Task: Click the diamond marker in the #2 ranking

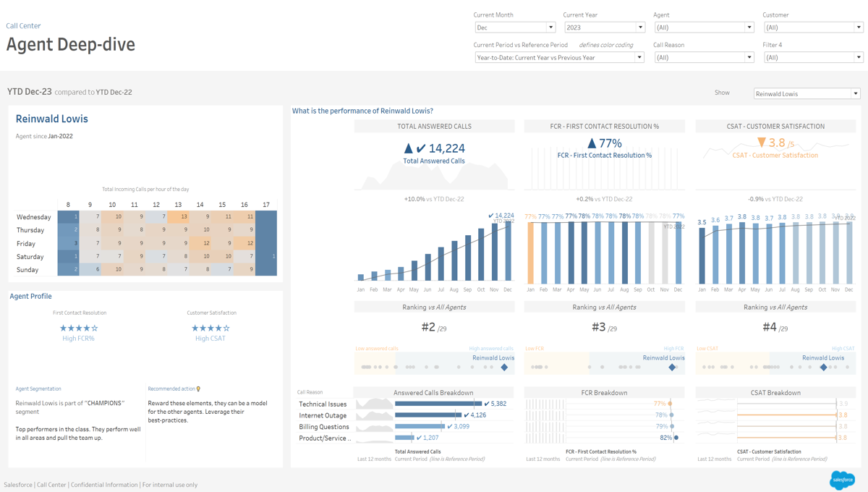Action: pos(504,368)
